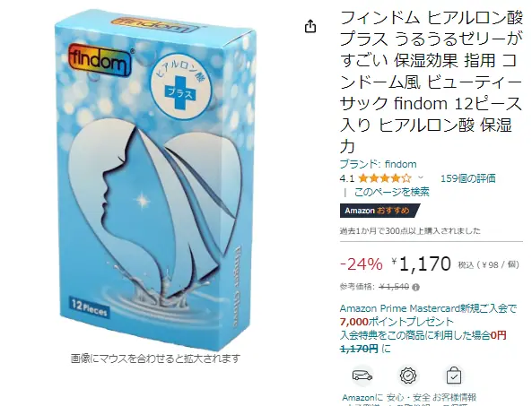Click the 7,000ポイントプレゼント text
The height and width of the screenshot is (406, 532).
pos(397,322)
